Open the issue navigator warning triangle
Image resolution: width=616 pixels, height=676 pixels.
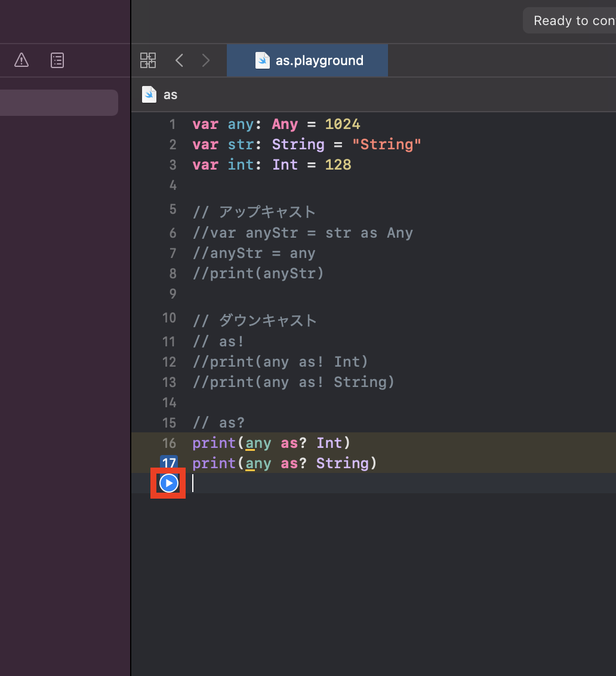click(x=21, y=60)
